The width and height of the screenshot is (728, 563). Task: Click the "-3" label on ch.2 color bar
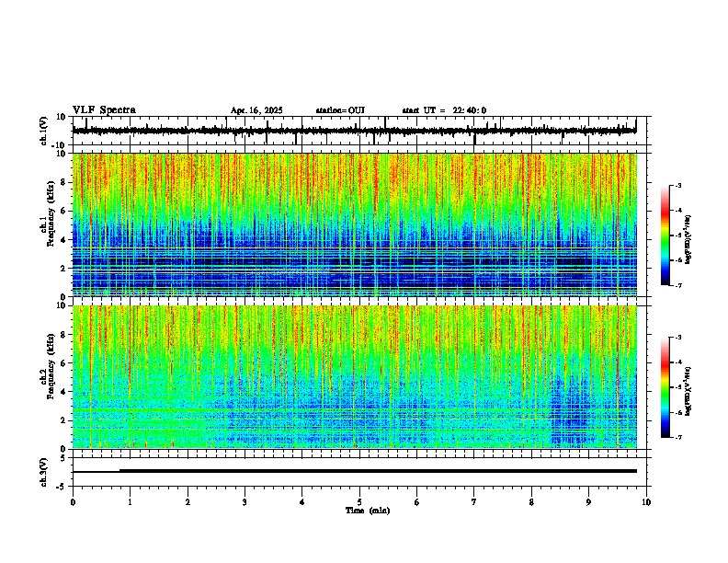[678, 338]
